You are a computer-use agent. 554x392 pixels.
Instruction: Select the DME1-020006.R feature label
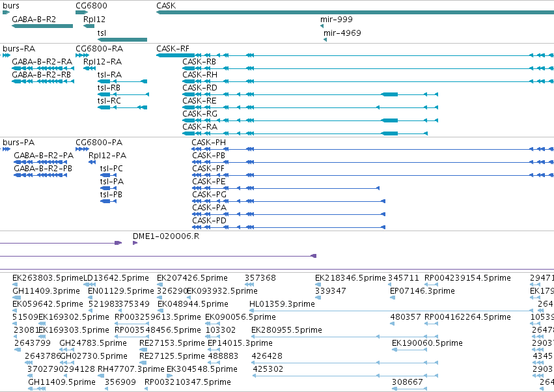[166, 236]
